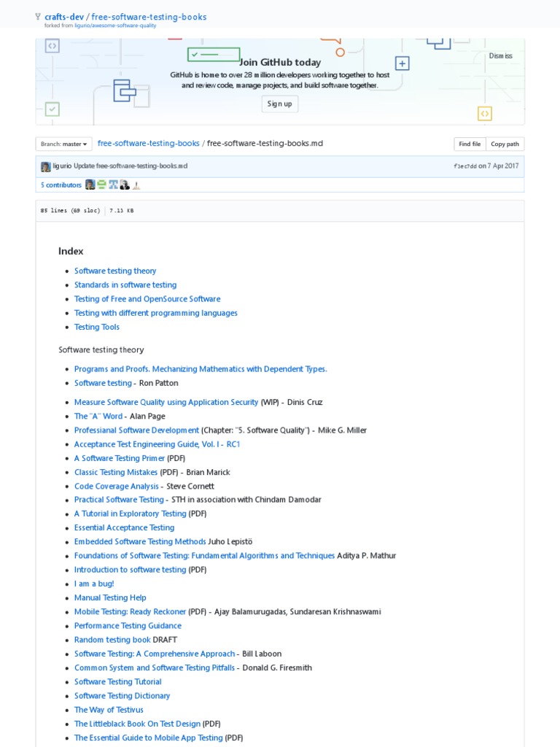Click the green second contributor avatar
The width and height of the screenshot is (560, 747).
101,185
